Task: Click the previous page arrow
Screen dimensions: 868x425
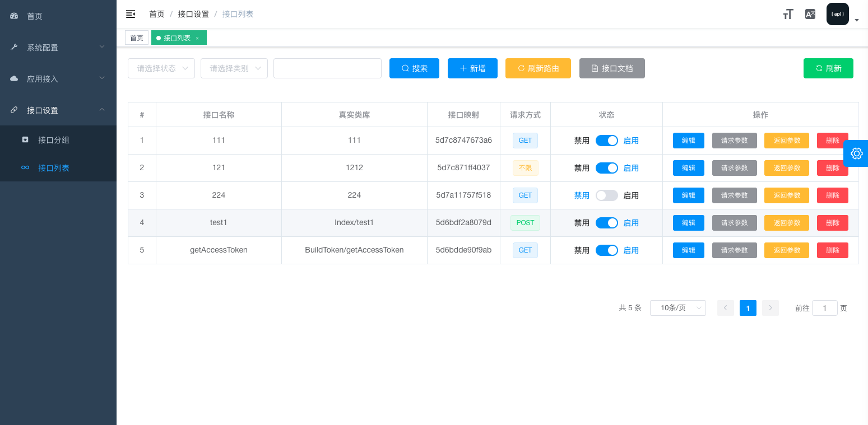Action: pyautogui.click(x=726, y=308)
